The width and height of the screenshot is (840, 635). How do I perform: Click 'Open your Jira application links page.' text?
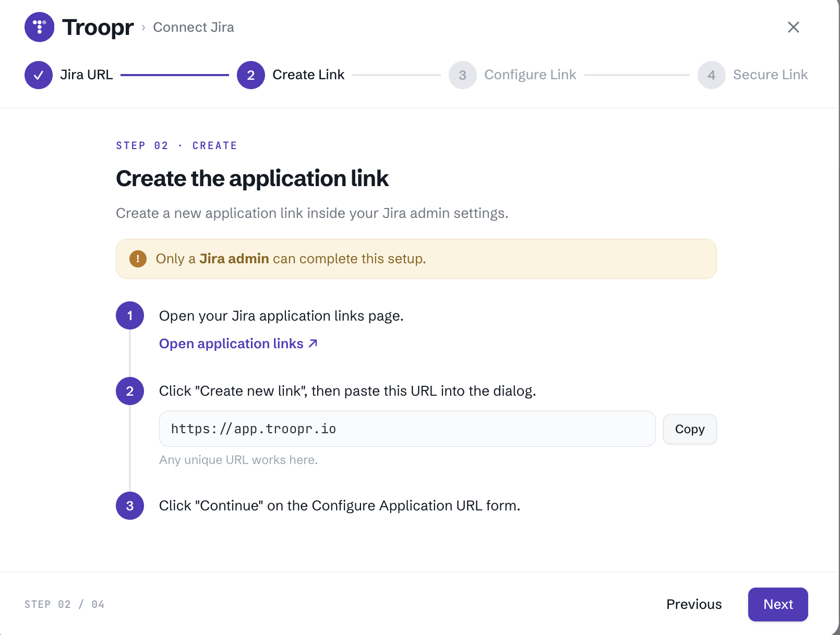point(281,316)
